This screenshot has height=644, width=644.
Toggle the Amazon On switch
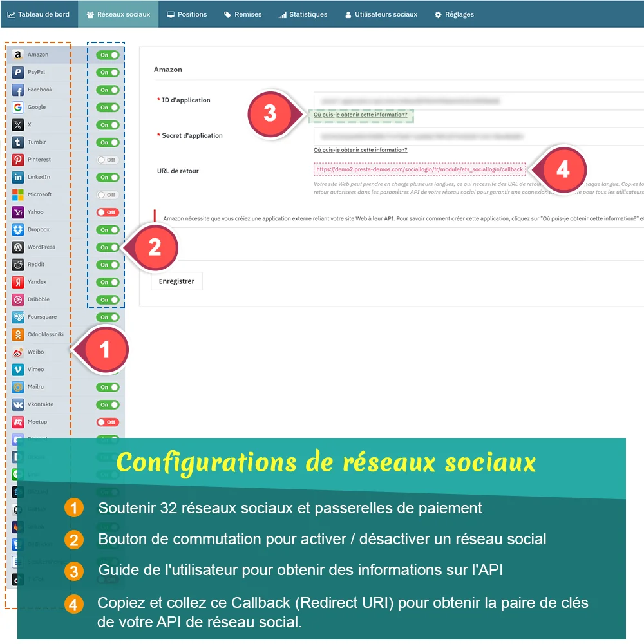(108, 55)
